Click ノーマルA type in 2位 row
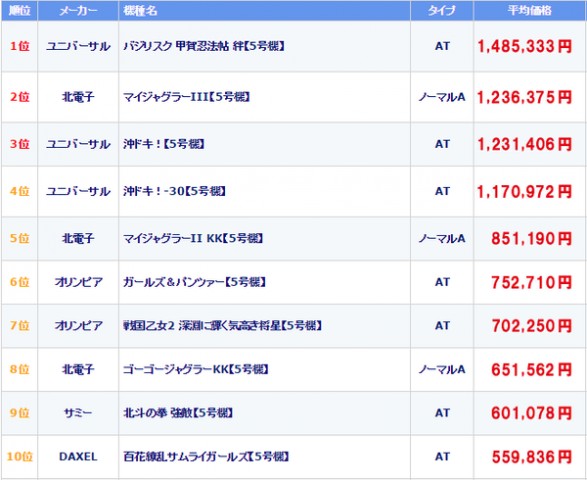 pos(442,97)
